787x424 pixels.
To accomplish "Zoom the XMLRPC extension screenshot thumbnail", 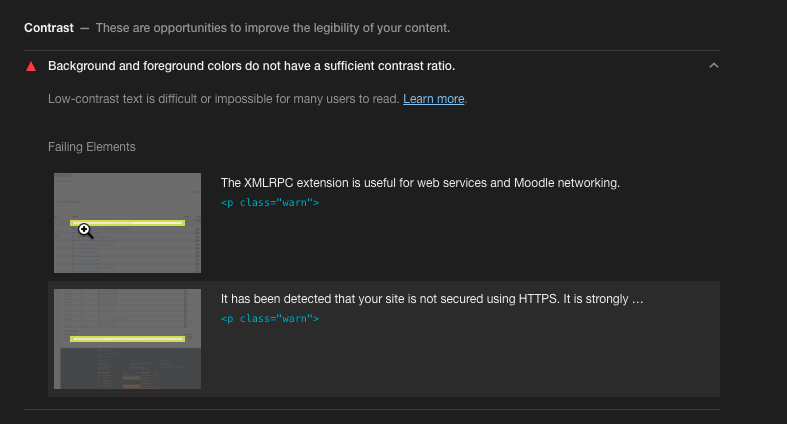I will pyautogui.click(x=127, y=223).
